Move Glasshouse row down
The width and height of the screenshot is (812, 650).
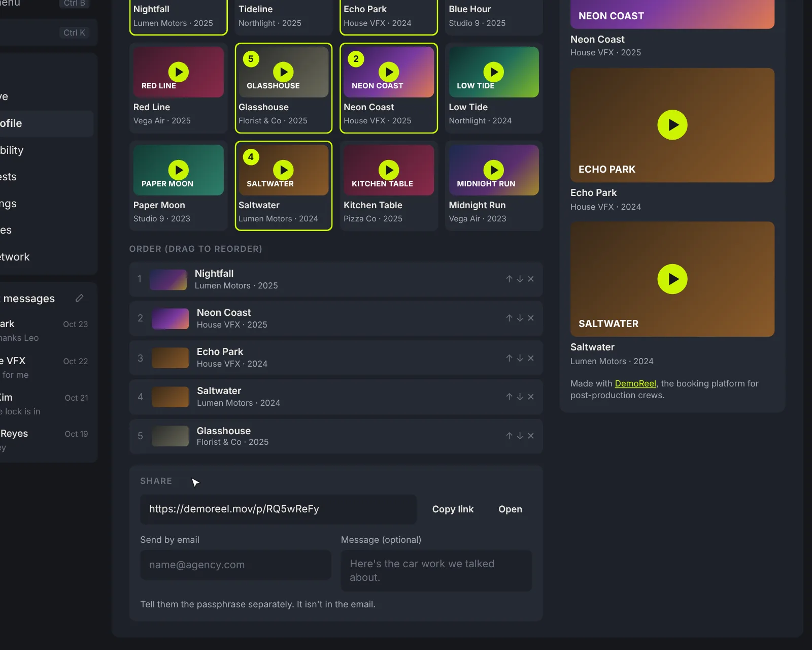[520, 436]
